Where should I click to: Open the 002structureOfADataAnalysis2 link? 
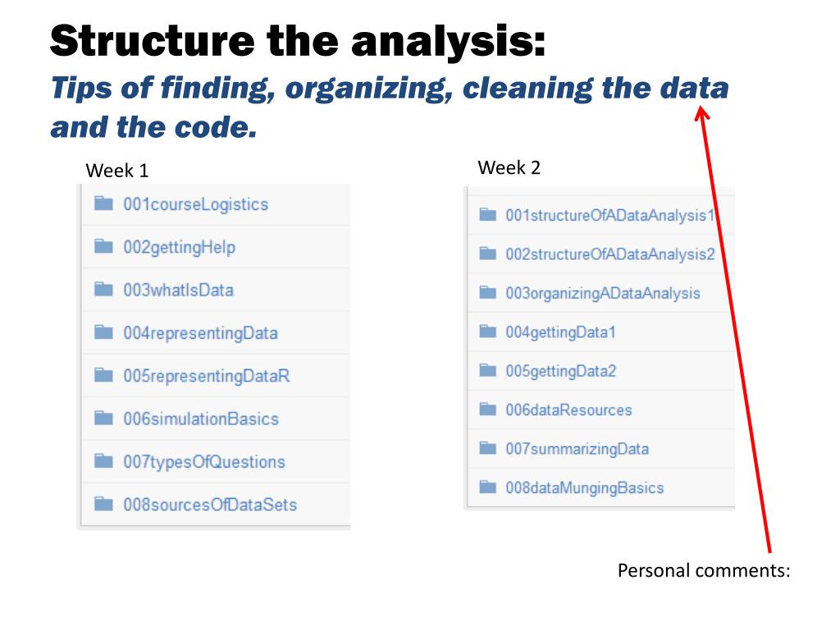click(609, 254)
